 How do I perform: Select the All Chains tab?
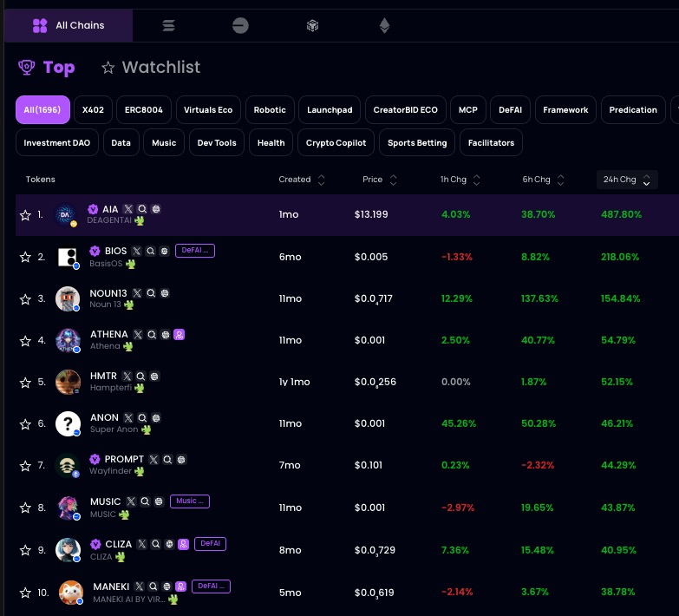tap(69, 26)
